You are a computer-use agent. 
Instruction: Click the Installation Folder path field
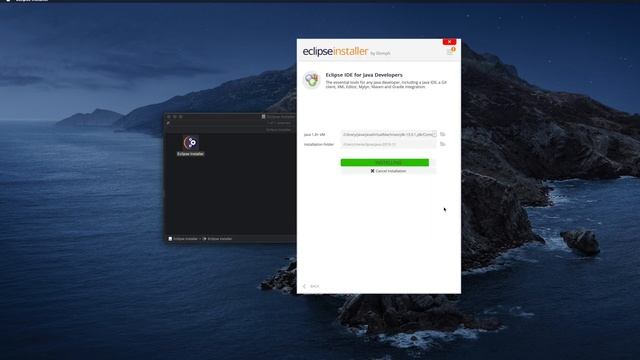point(389,144)
